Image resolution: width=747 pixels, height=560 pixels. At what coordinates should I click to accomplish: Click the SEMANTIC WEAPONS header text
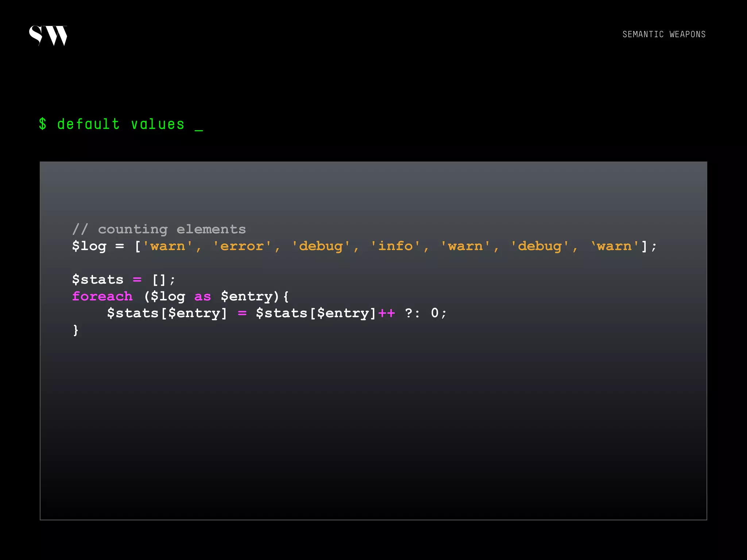664,34
